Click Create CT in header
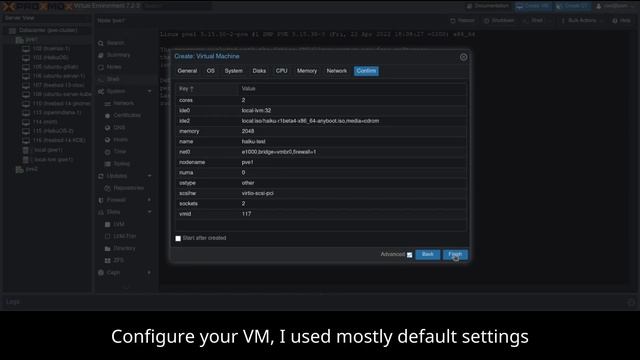640x360 pixels. (x=572, y=6)
